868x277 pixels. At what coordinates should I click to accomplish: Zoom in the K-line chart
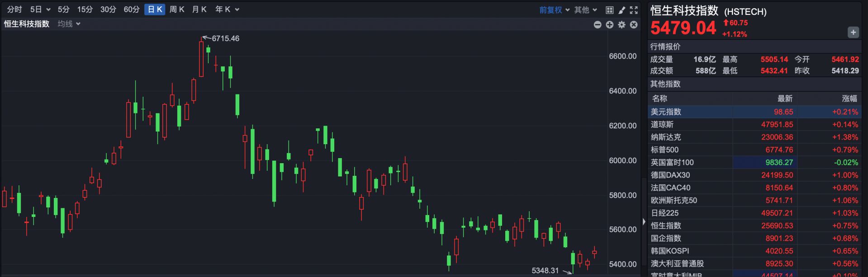(x=610, y=24)
